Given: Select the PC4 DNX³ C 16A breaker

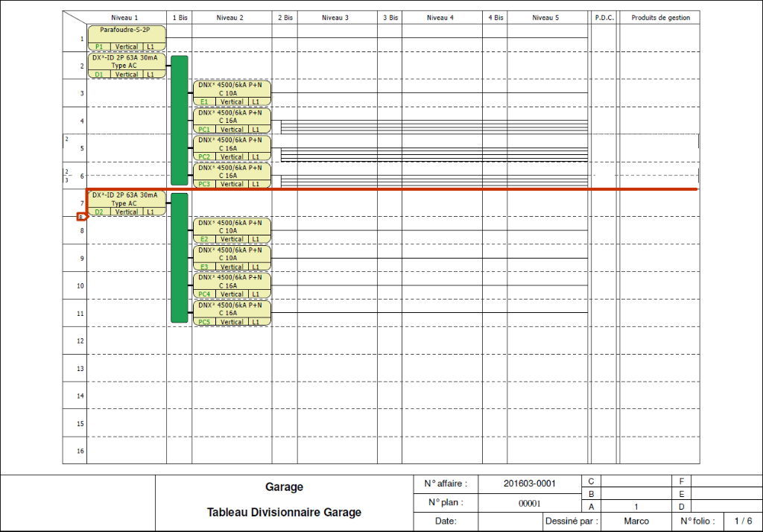Looking at the screenshot, I should coord(232,285).
